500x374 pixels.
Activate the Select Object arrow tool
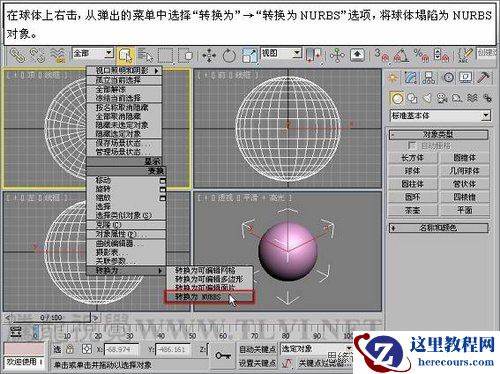(x=125, y=56)
